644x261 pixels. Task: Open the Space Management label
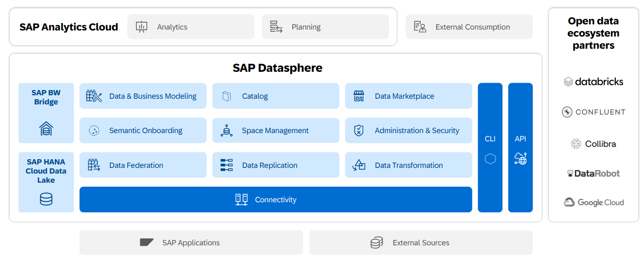click(x=275, y=130)
